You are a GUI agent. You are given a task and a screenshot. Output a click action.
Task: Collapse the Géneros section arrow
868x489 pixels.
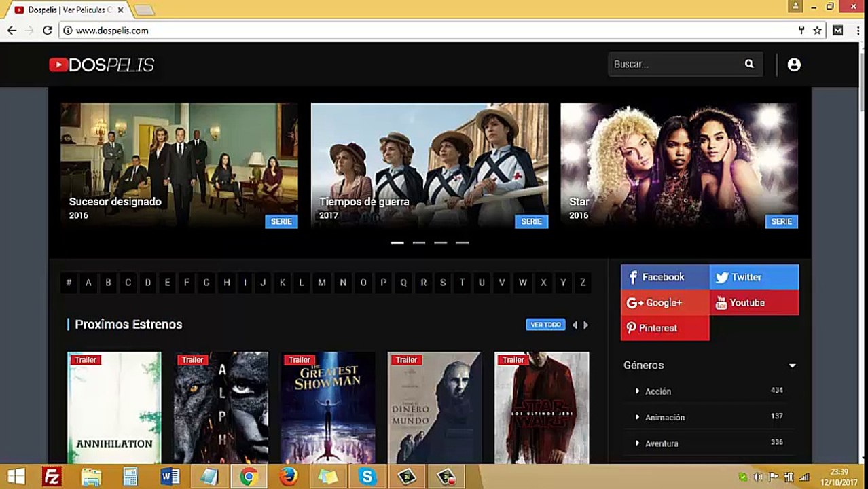pyautogui.click(x=792, y=365)
